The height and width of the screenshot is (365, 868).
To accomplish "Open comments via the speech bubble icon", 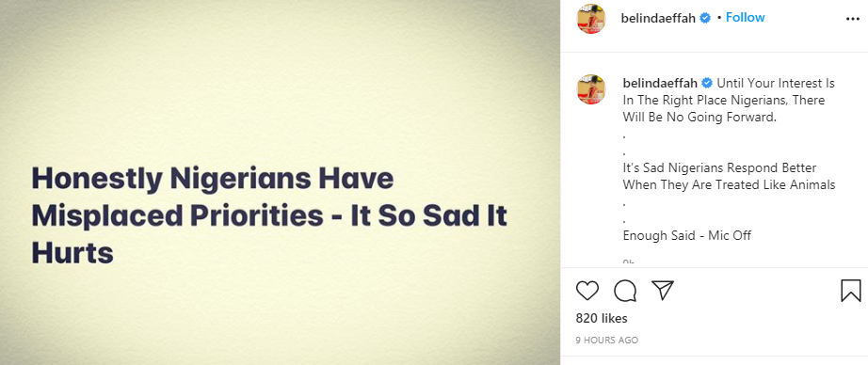I will pyautogui.click(x=625, y=291).
